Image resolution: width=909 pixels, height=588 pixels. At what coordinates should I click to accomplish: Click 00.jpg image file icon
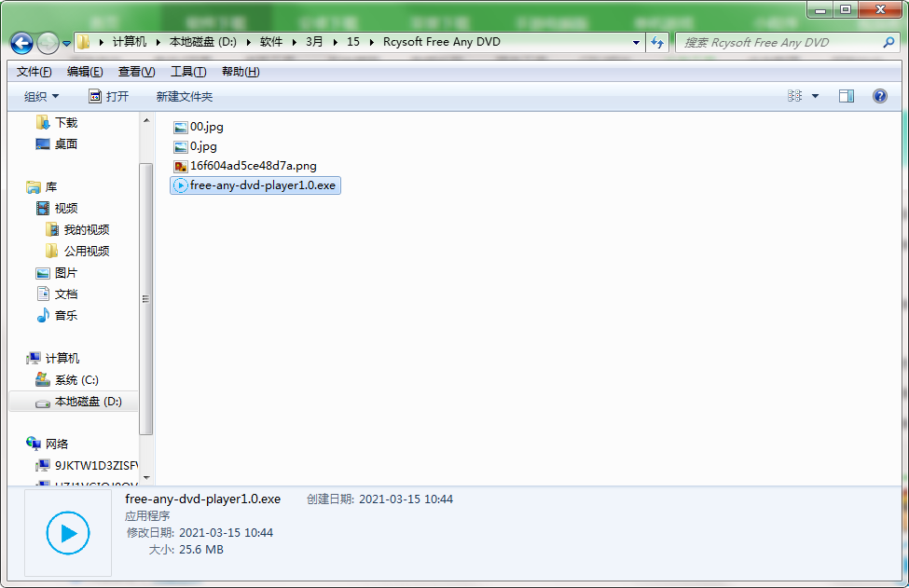(181, 127)
